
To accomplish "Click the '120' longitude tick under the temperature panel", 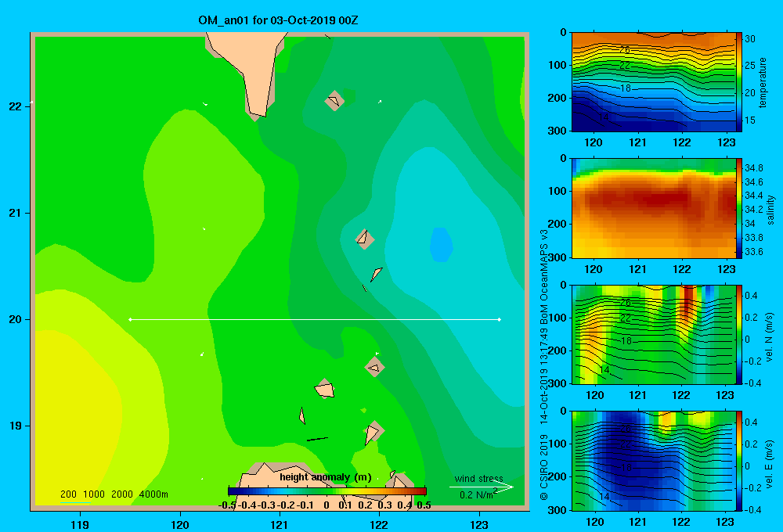I will (594, 142).
